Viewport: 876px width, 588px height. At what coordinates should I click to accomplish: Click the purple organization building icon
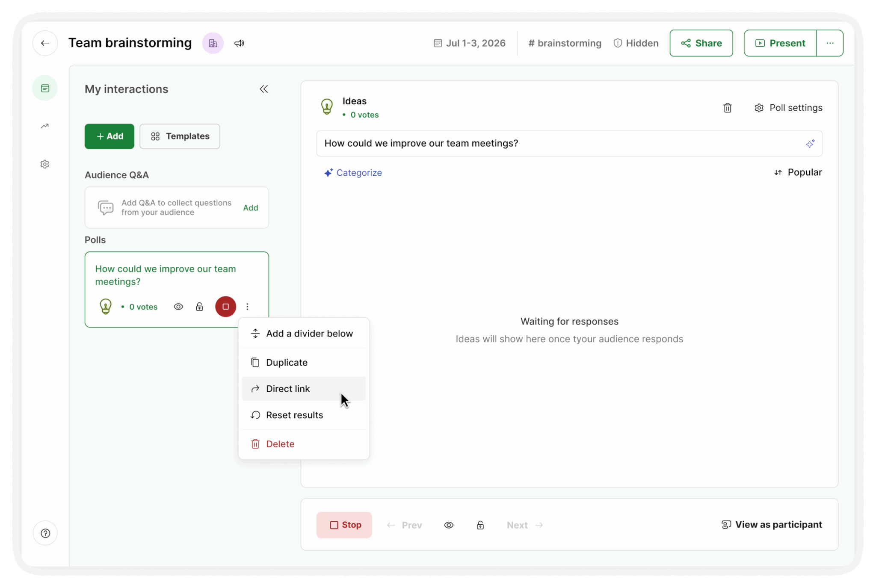[x=213, y=43]
